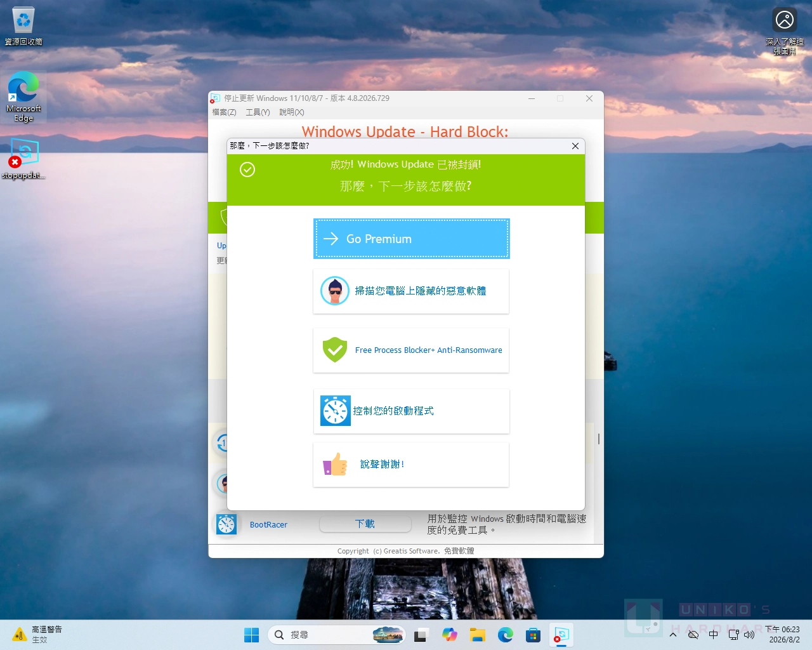Click the Windows Update - Hard Block heading
This screenshot has height=650, width=812.
(405, 131)
